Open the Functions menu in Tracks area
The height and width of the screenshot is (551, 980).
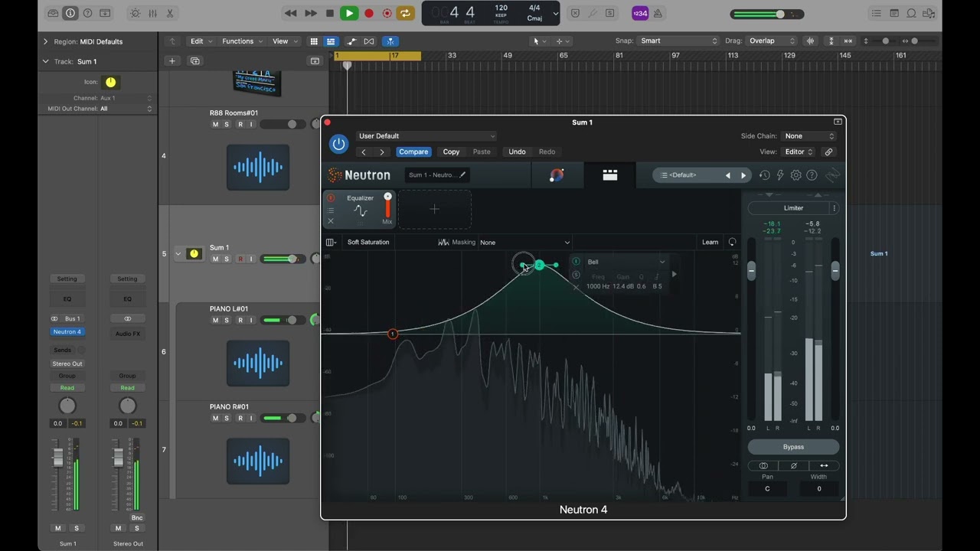click(x=242, y=41)
